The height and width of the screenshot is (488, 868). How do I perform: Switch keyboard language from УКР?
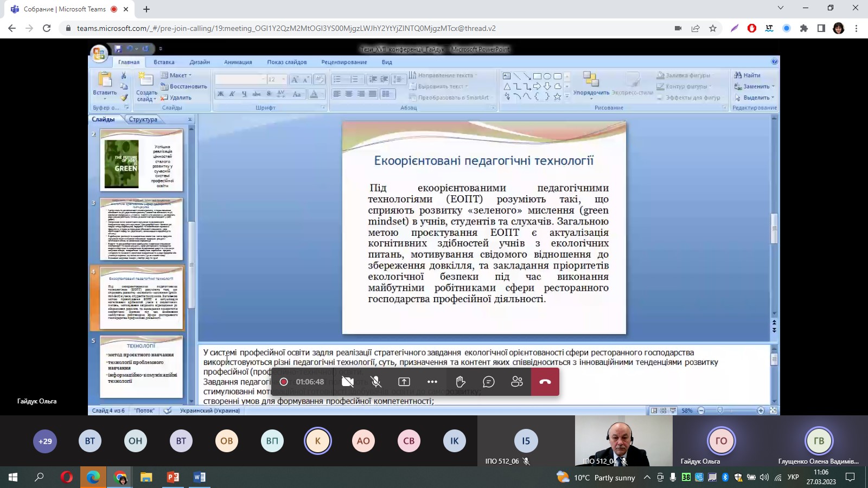point(793,477)
